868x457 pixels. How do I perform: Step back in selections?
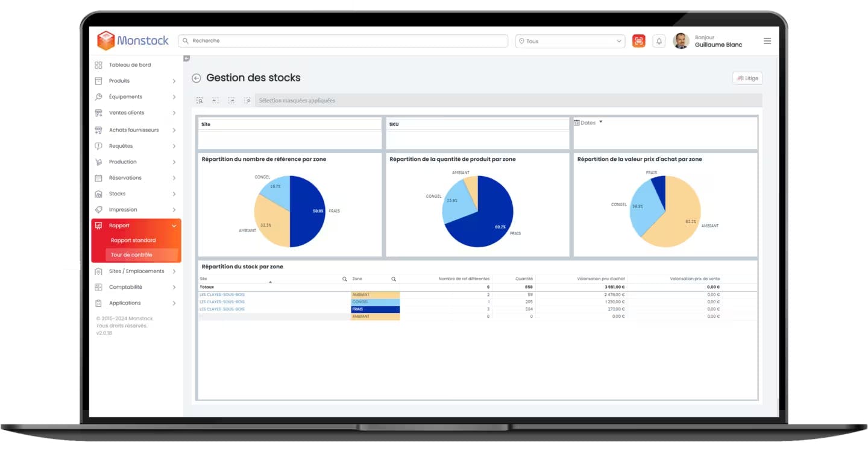215,101
